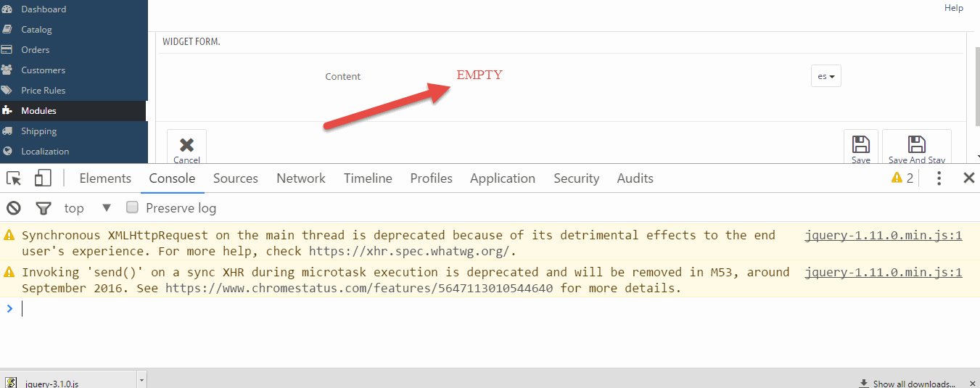Open the 'es' language dropdown
Viewport: 980px width, 388px height.
[825, 76]
